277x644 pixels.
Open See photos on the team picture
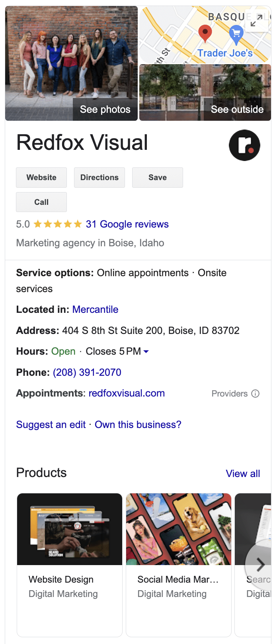105,109
